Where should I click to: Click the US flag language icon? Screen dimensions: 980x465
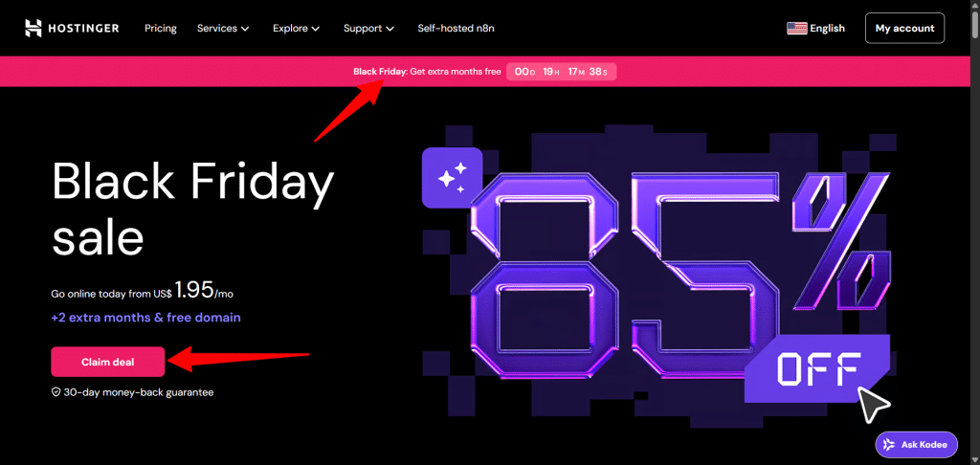[x=797, y=28]
